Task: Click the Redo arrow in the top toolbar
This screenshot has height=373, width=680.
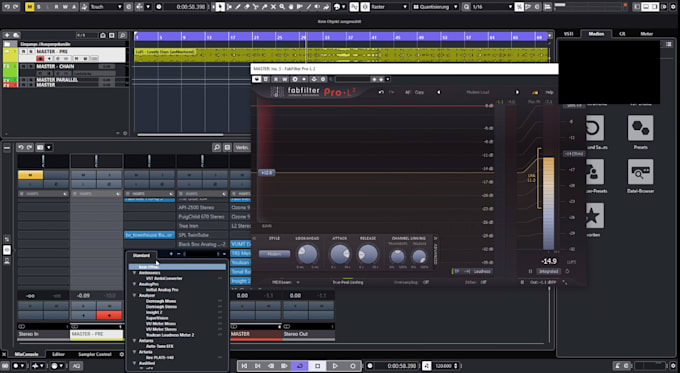Action: pos(16,7)
